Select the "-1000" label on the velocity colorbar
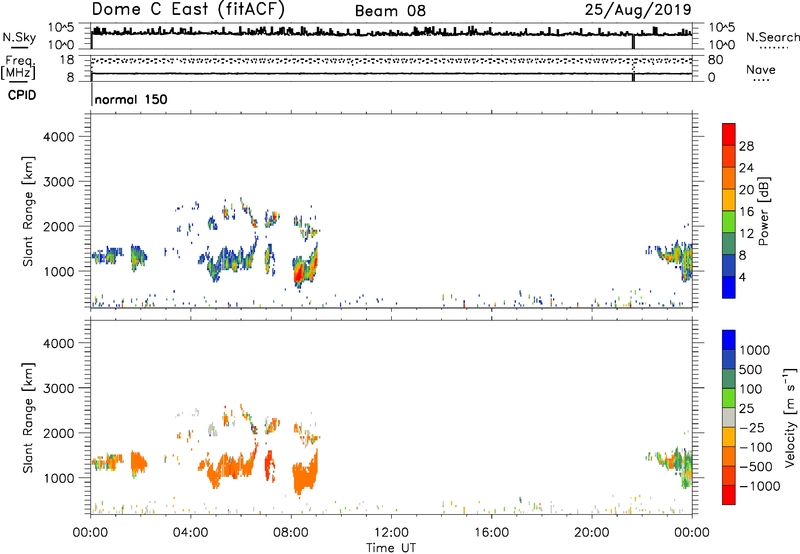The width and height of the screenshot is (800, 554). (x=760, y=486)
